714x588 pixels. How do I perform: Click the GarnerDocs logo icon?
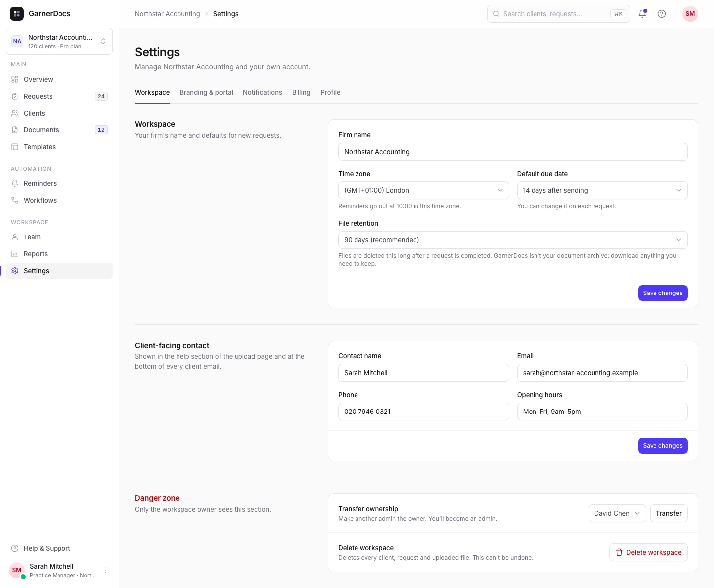click(x=17, y=14)
